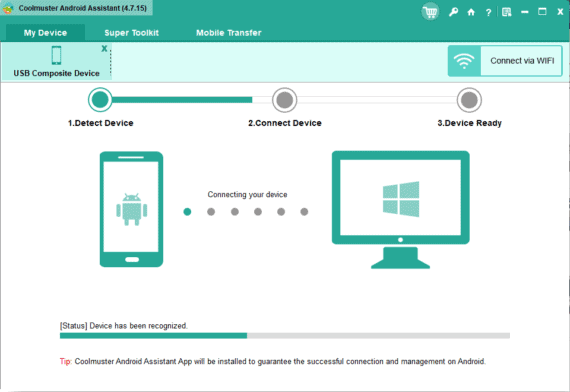Click Connect via WIFI button

505,61
